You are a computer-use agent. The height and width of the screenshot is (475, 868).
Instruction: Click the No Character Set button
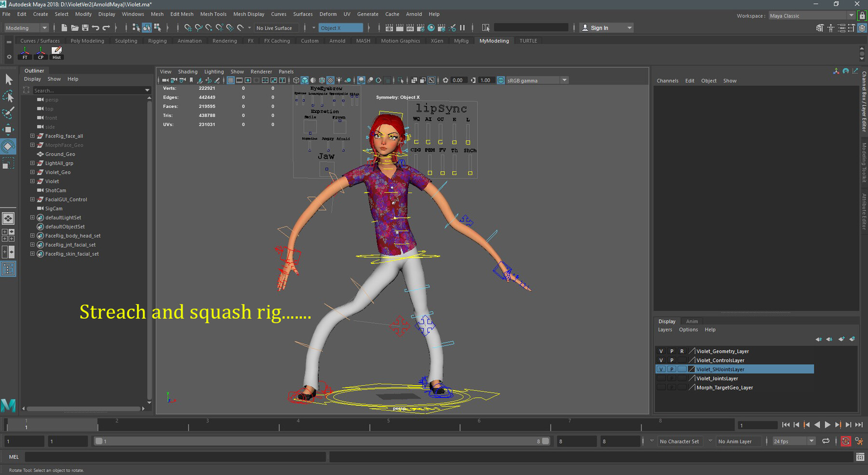coord(679,441)
